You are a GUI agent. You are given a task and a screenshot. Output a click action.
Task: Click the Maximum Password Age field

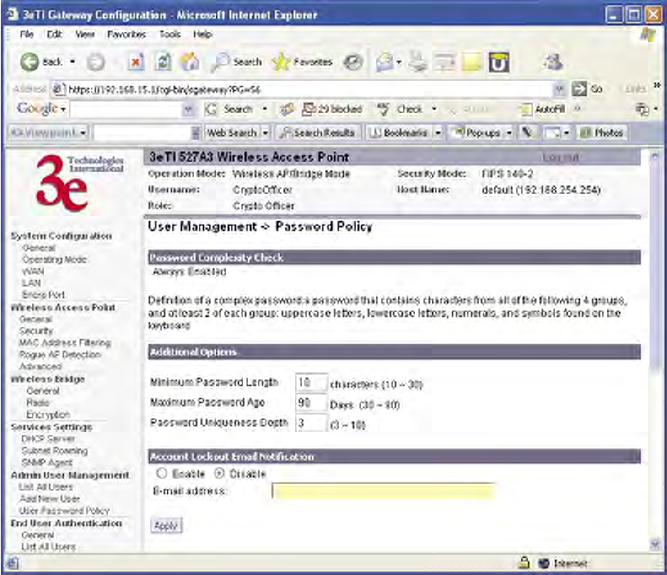pyautogui.click(x=311, y=402)
